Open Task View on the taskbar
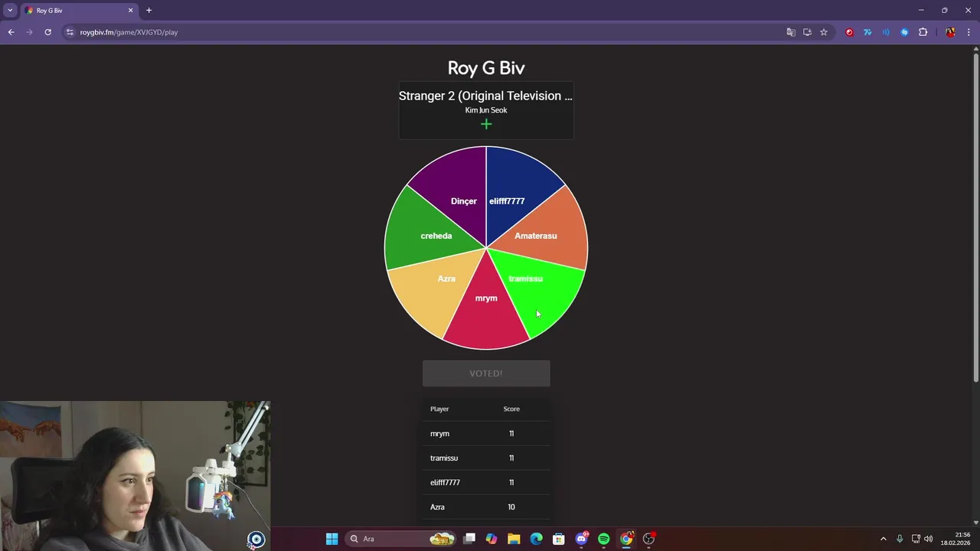The width and height of the screenshot is (980, 551). click(x=469, y=539)
